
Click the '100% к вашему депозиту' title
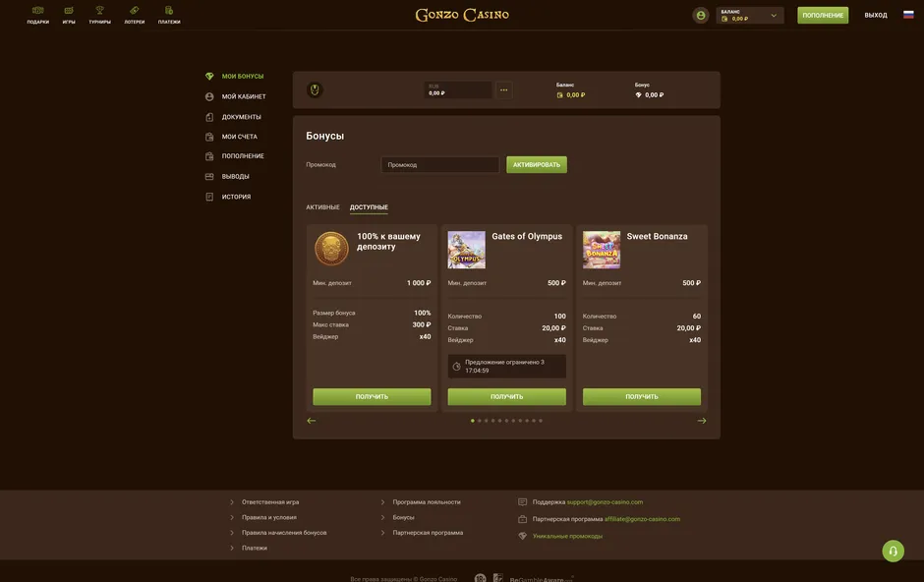coord(388,242)
